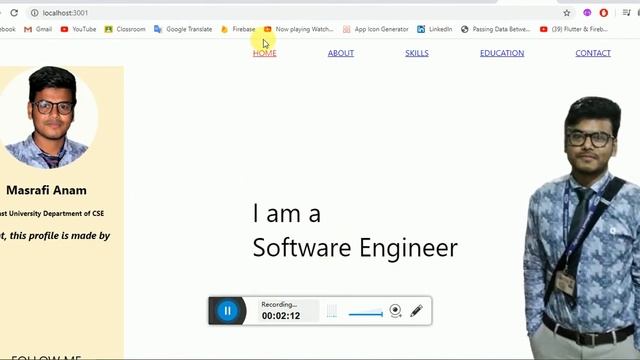Screen dimensions: 640x360
Task: Go to the CONTACT section
Action: 593,53
